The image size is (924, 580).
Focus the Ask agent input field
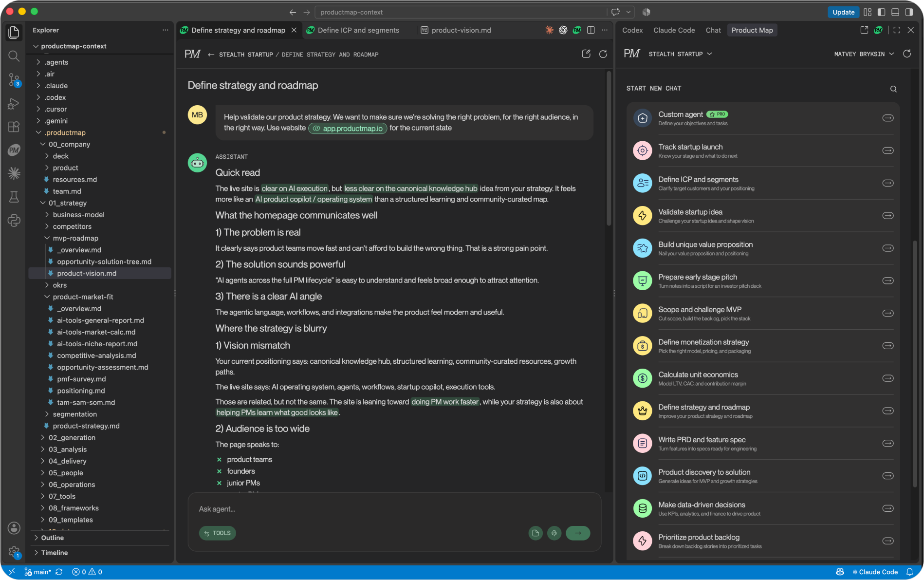[x=394, y=509]
